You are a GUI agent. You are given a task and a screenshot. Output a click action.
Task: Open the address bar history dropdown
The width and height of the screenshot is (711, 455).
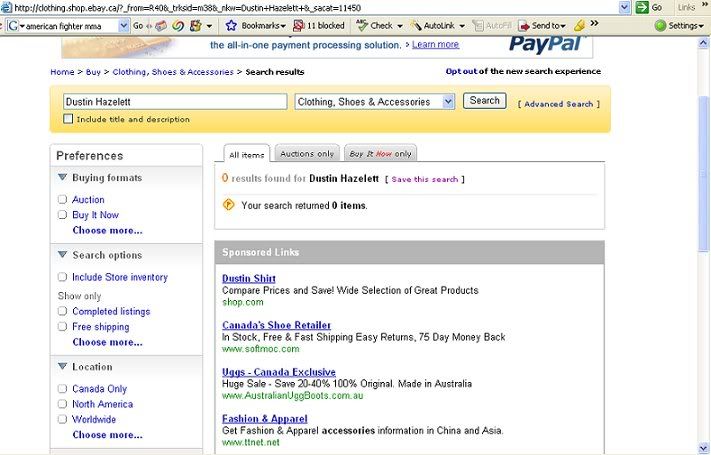624,7
